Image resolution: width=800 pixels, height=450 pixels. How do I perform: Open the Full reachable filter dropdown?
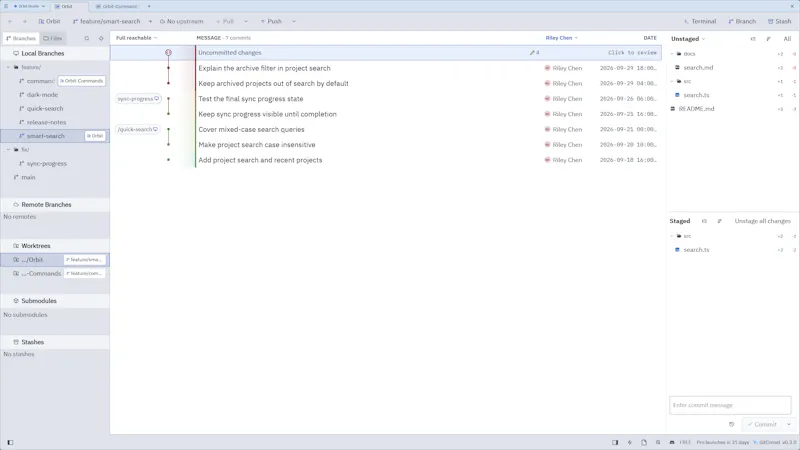[x=136, y=38]
